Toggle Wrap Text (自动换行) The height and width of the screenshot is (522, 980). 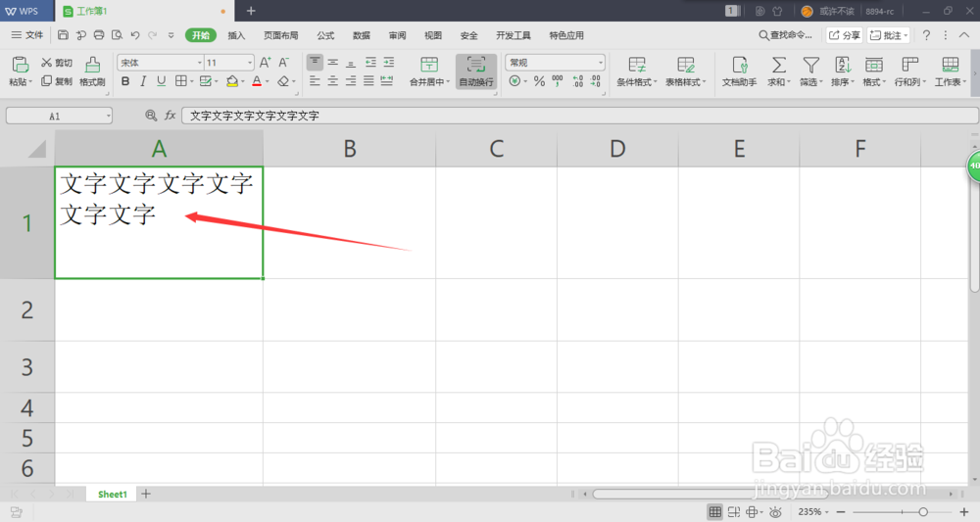pyautogui.click(x=476, y=71)
